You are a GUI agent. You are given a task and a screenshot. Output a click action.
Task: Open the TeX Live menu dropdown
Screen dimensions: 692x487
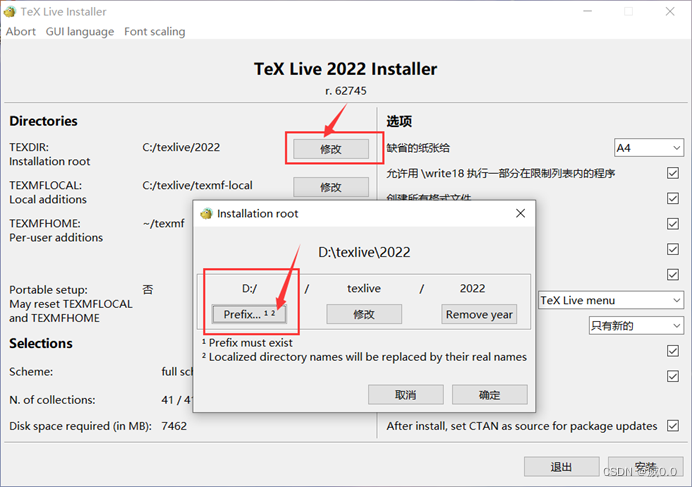(x=611, y=300)
